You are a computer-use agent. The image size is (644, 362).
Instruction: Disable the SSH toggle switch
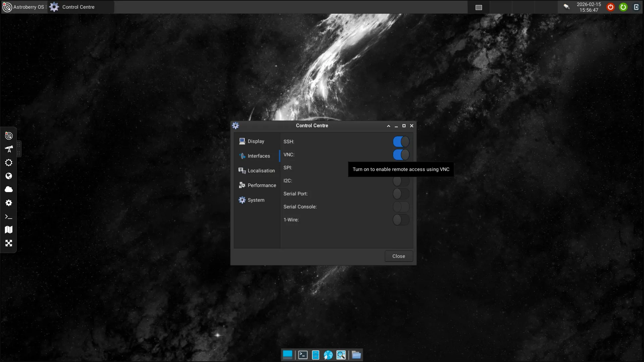click(x=401, y=141)
